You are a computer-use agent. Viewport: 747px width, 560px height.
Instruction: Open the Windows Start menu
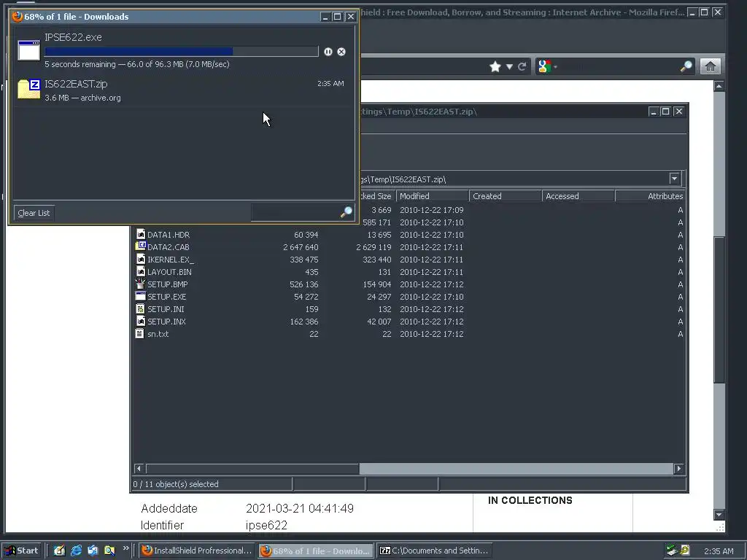[x=22, y=551]
